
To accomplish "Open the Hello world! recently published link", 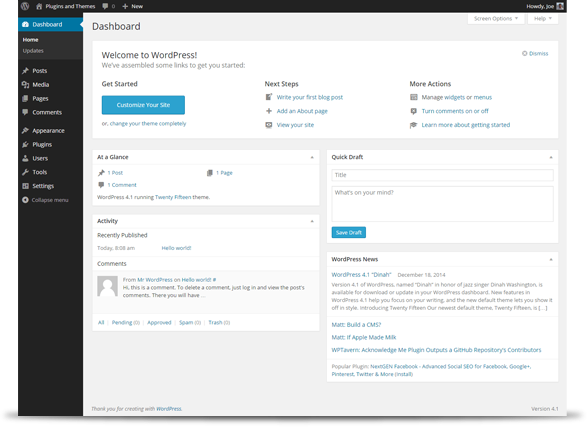I will 176,248.
